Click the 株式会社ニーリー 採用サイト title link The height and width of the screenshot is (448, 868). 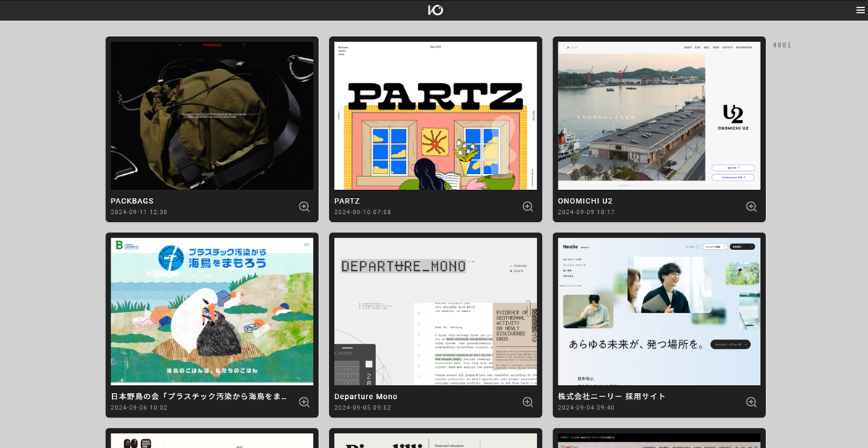tap(612, 397)
